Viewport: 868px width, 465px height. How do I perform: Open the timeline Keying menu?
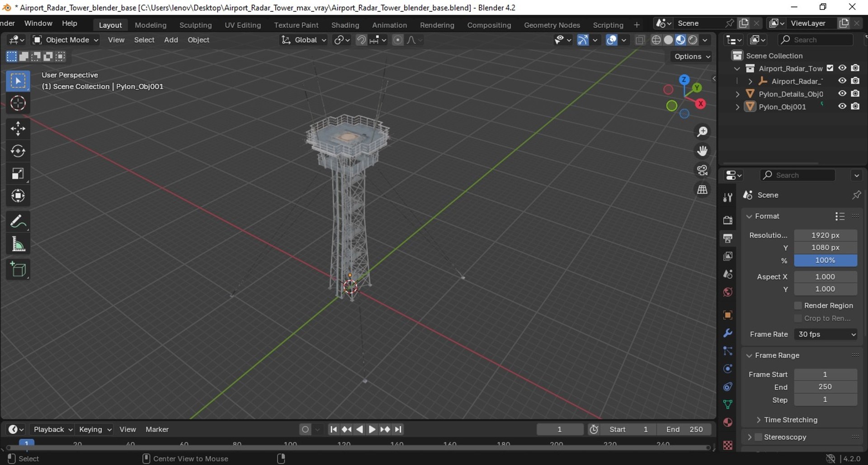tap(95, 429)
